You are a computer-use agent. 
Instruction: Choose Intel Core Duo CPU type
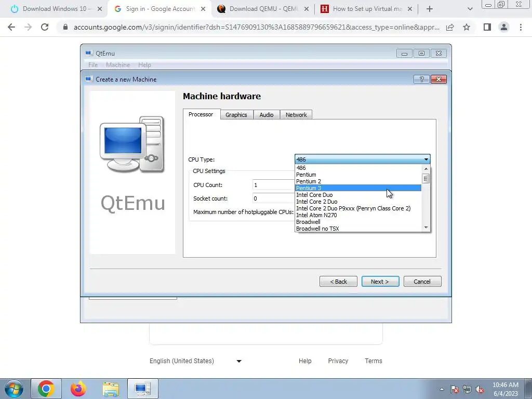tap(358, 195)
